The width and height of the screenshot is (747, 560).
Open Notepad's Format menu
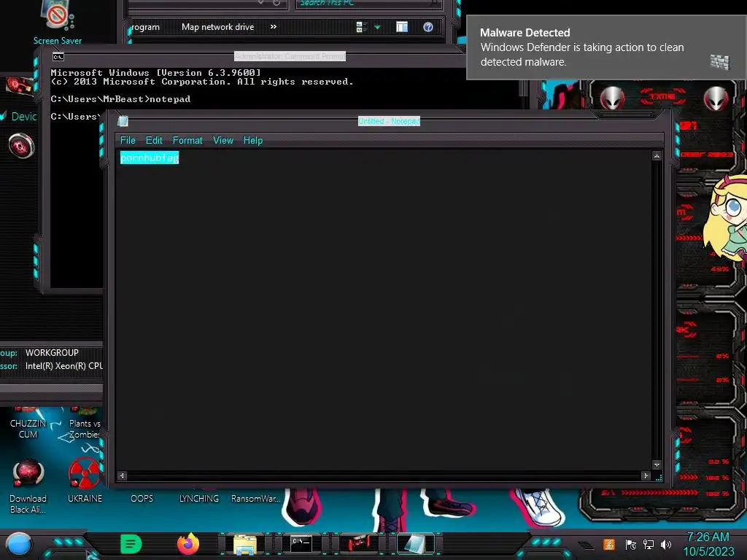click(x=187, y=141)
